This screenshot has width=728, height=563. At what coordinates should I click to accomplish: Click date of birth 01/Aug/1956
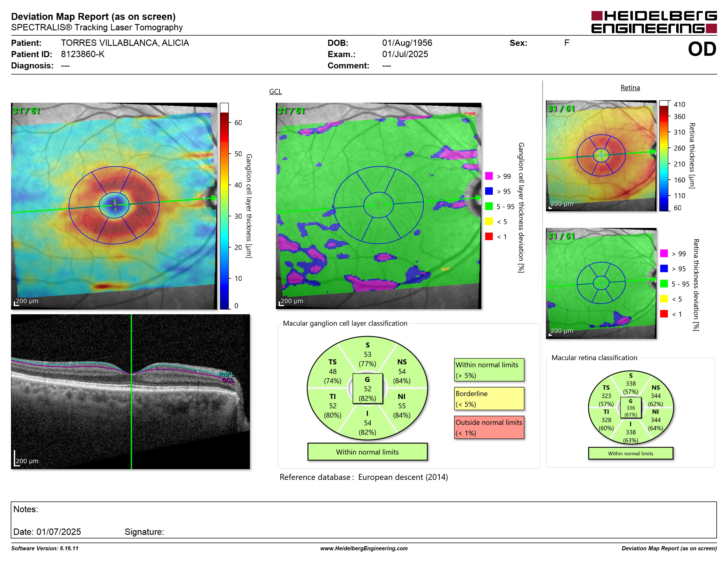click(x=407, y=43)
